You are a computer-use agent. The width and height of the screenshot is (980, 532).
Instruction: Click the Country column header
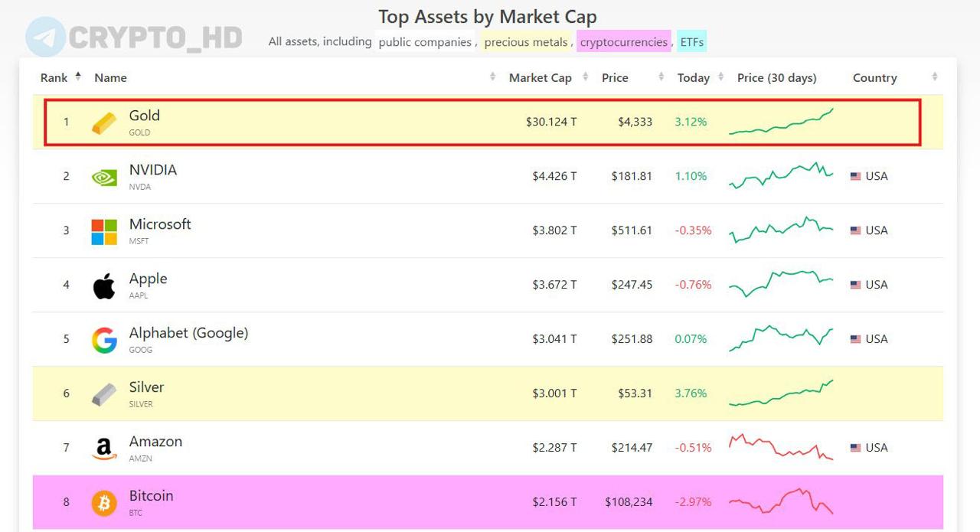pos(874,78)
